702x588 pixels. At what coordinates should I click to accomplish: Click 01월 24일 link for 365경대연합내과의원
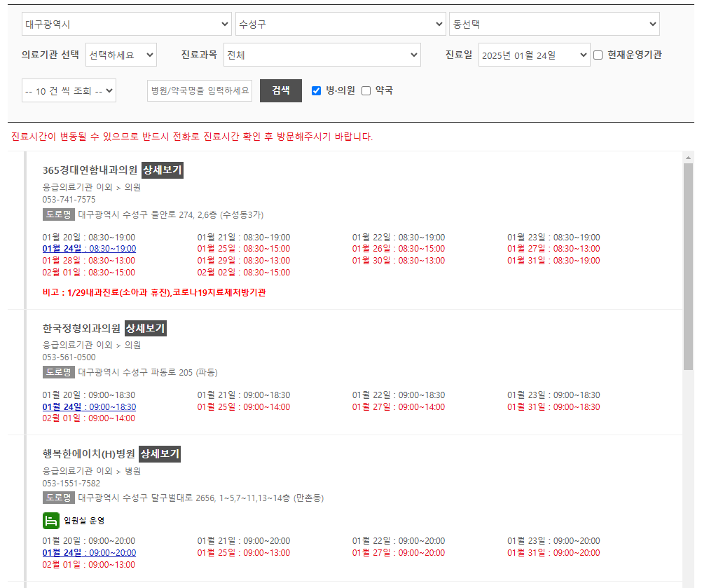89,249
